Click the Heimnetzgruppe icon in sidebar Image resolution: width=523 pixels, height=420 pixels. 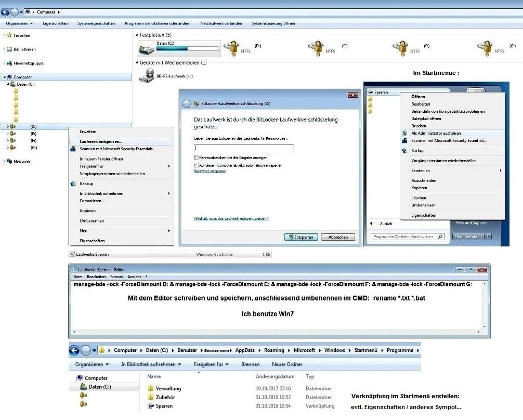pyautogui.click(x=9, y=63)
